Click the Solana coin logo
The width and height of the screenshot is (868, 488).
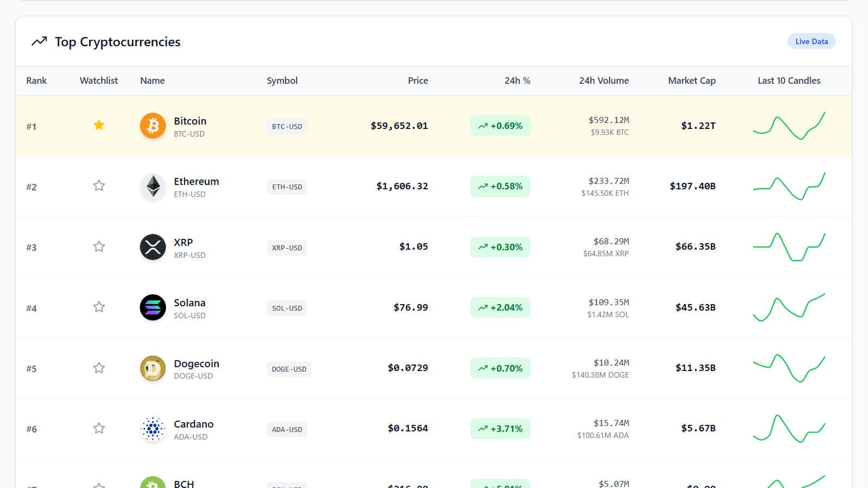(153, 307)
